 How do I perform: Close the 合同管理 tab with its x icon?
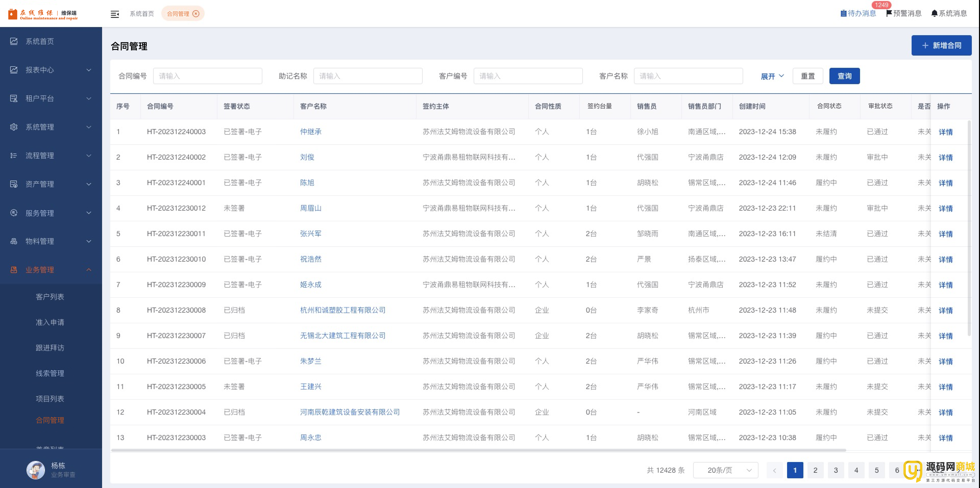[x=196, y=14]
